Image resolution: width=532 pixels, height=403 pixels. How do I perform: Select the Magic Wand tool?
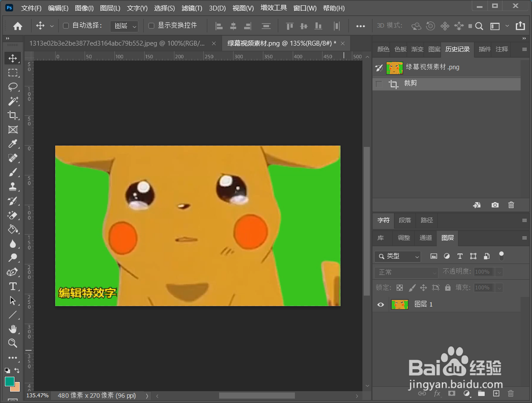point(13,101)
